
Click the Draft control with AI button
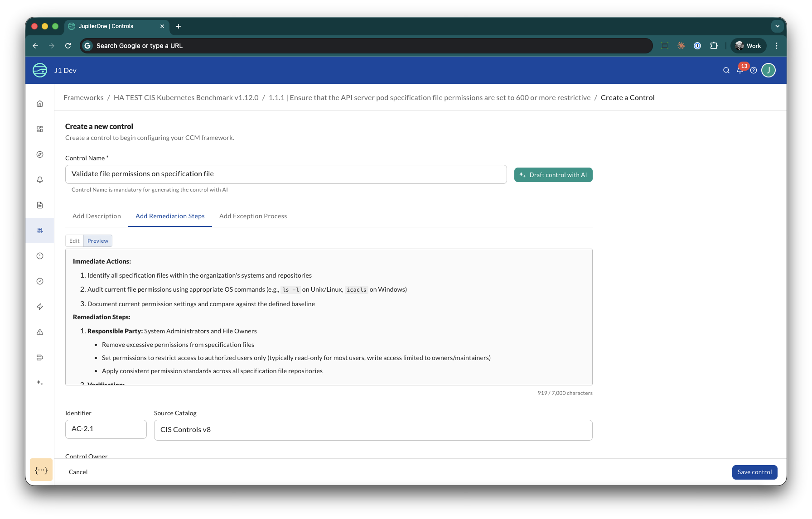(x=553, y=175)
